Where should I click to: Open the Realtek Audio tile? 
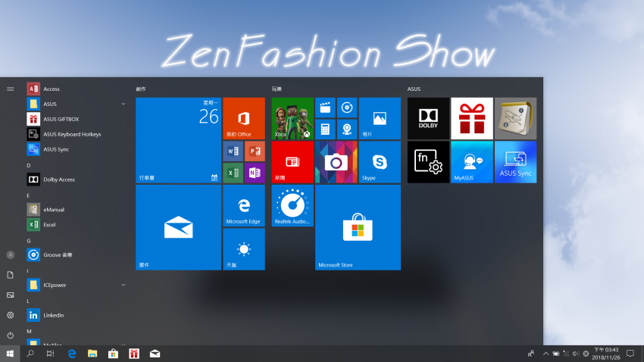pos(292,206)
